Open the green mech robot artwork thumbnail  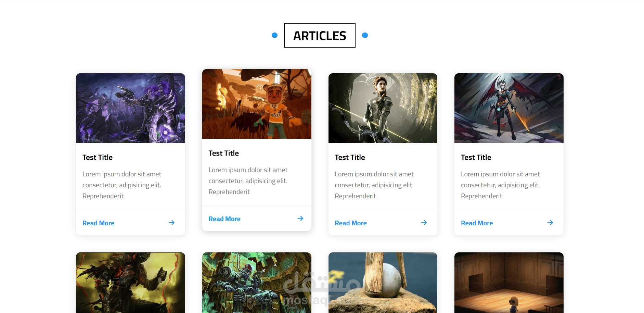click(257, 283)
